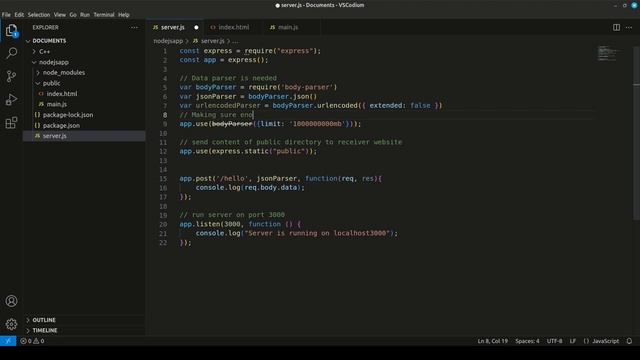Open the File menu
The height and width of the screenshot is (360, 640).
6,15
